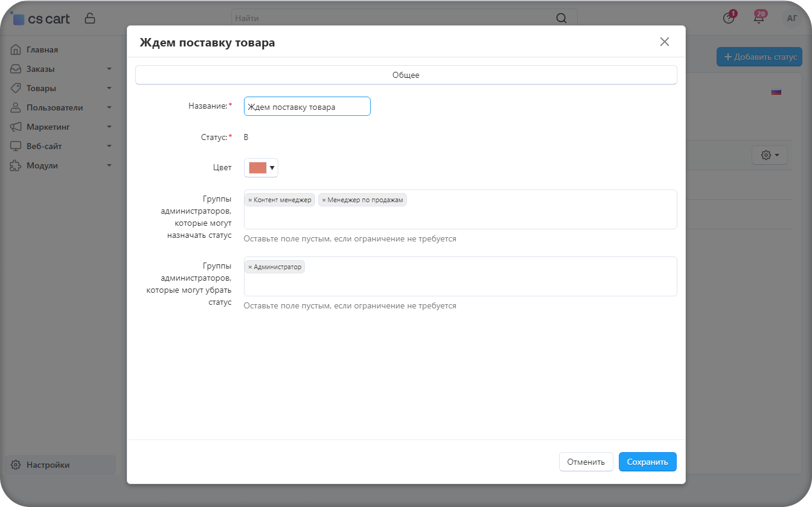Remove the Администратор tag
This screenshot has width=812, height=507.
250,267
